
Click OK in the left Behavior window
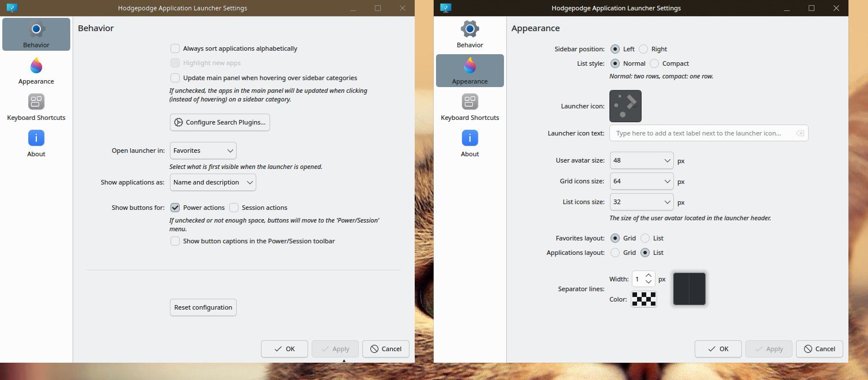pos(284,349)
